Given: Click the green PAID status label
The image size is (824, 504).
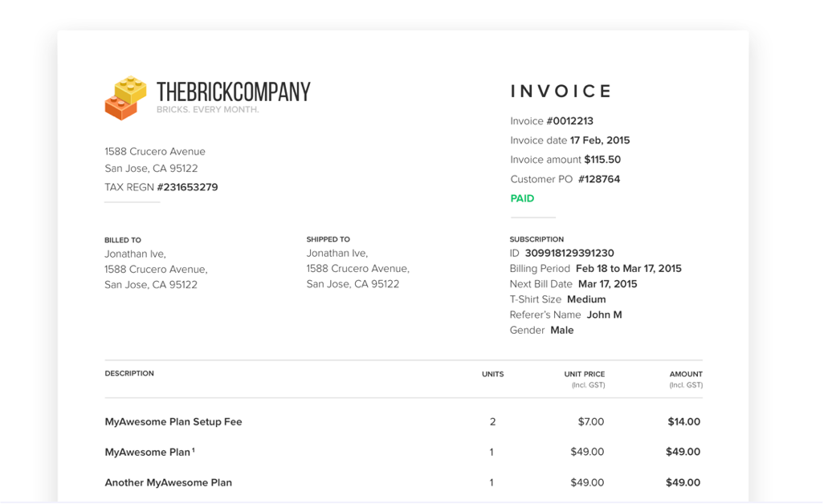Looking at the screenshot, I should pos(522,198).
